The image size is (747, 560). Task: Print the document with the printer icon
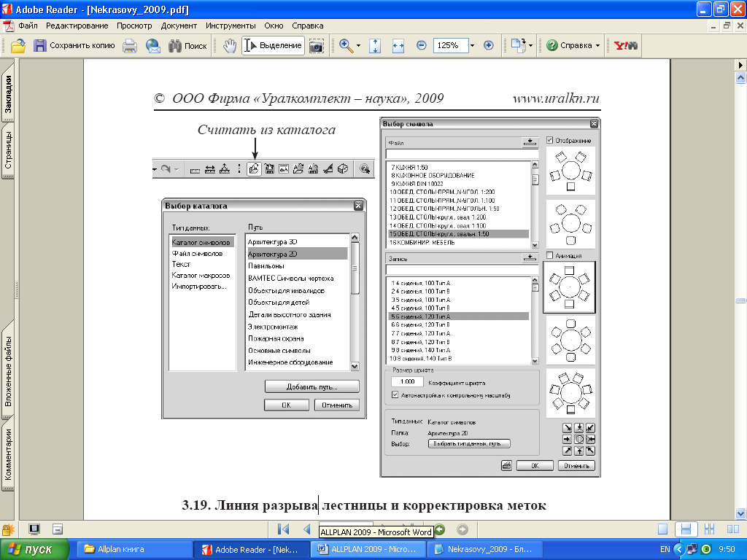pyautogui.click(x=130, y=46)
